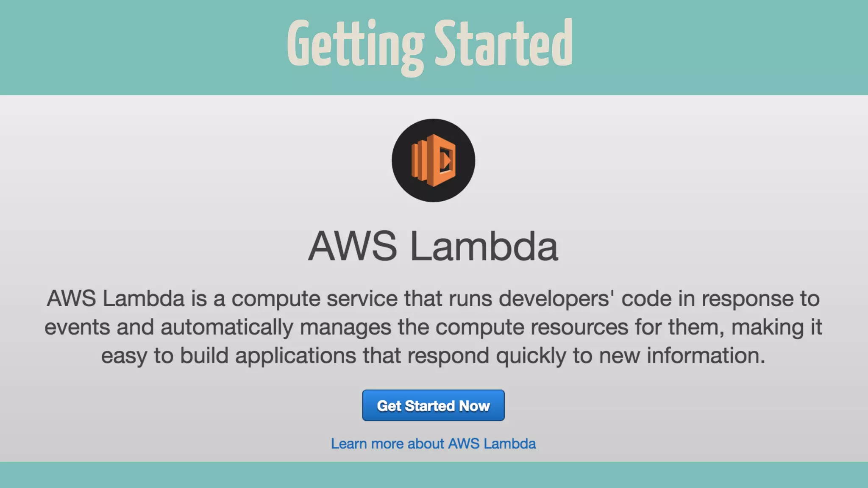This screenshot has height=488, width=868.
Task: Click the phrase "compute resources" in the description
Action: (x=531, y=327)
